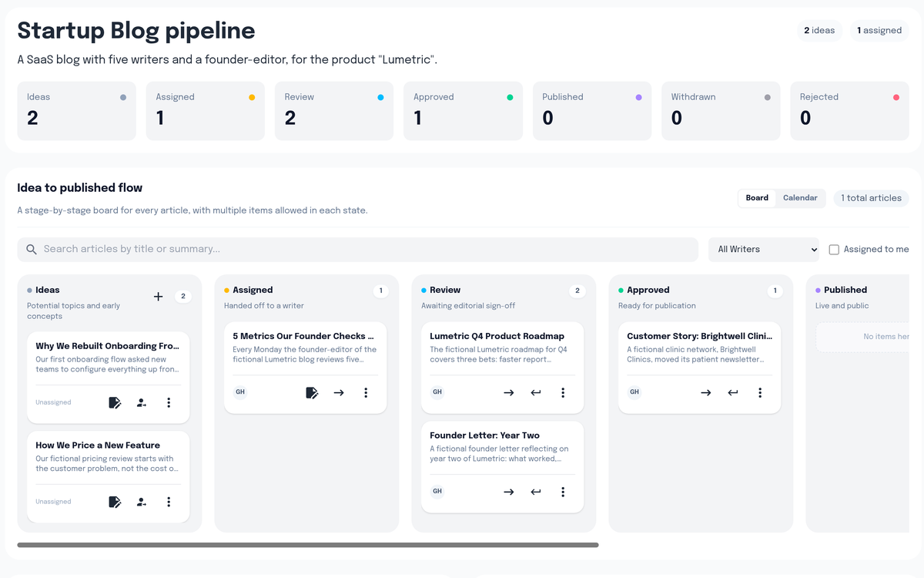Select the Ideas summary tile
The height and width of the screenshot is (578, 924).
(76, 111)
